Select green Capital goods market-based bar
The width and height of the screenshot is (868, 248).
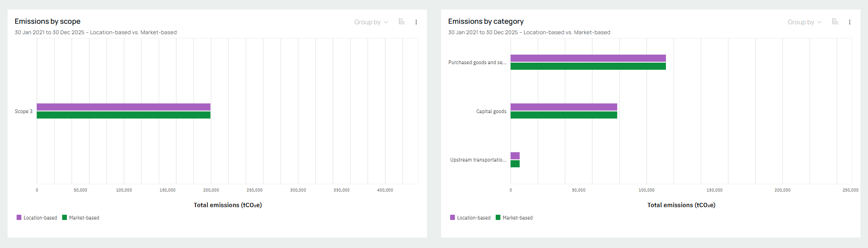coord(563,115)
